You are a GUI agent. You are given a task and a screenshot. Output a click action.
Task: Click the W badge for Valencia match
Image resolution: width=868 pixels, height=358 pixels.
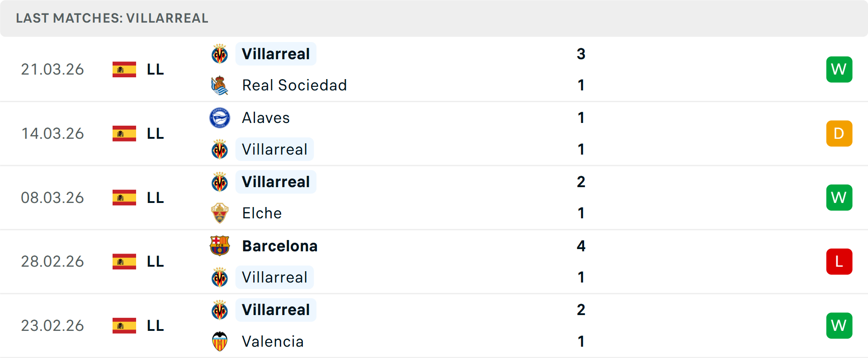[839, 326]
